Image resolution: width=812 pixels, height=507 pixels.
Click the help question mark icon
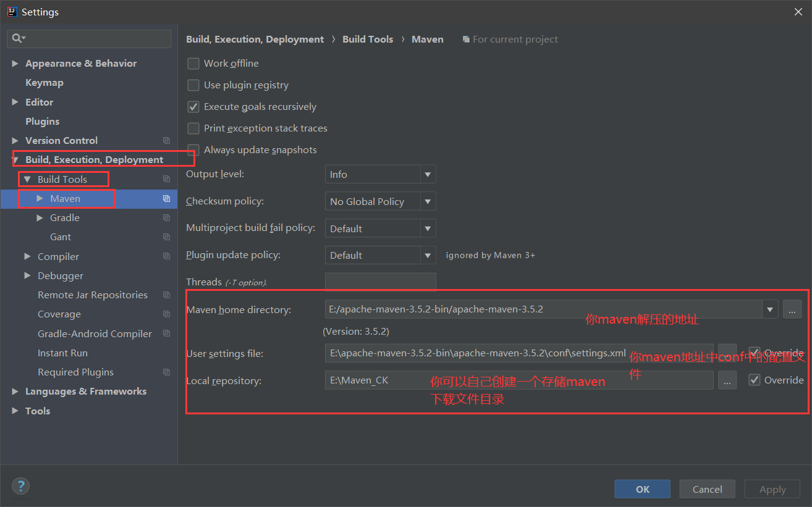(20, 485)
